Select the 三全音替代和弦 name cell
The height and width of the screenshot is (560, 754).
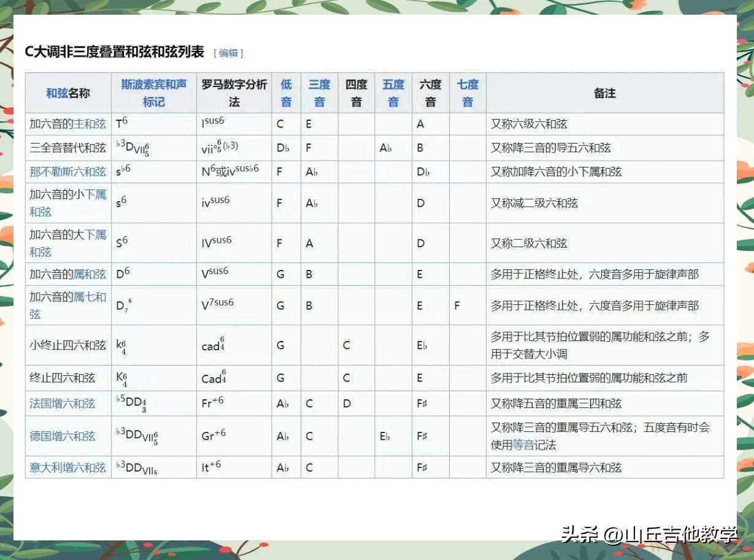(67, 148)
